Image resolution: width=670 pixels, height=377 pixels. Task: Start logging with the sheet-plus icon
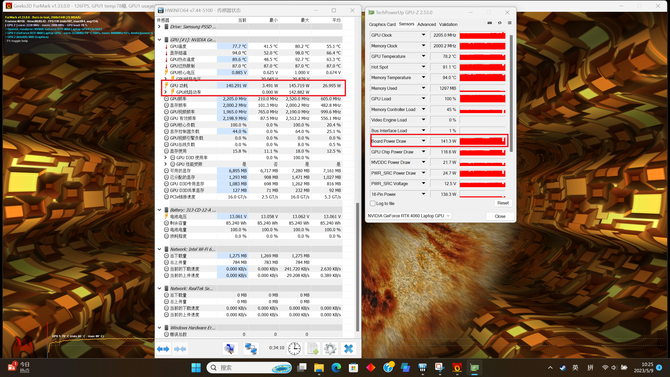(313, 349)
